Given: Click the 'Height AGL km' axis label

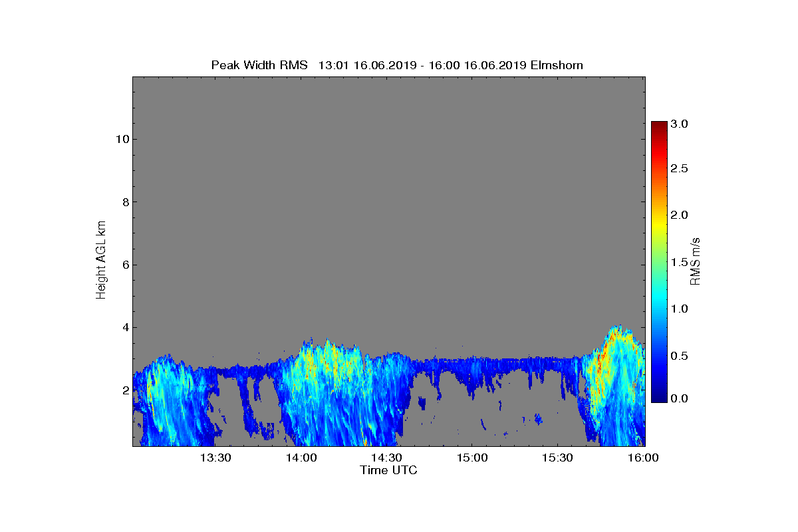Looking at the screenshot, I should click(x=101, y=261).
